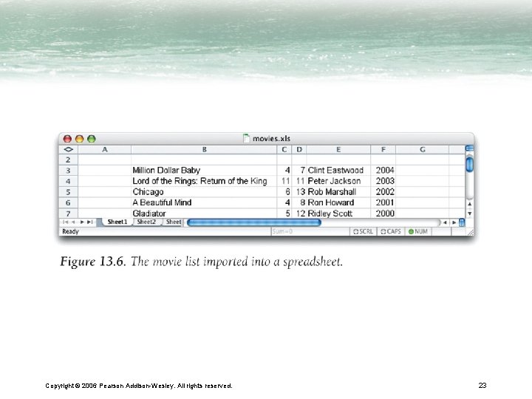Select column G header

coord(423,149)
